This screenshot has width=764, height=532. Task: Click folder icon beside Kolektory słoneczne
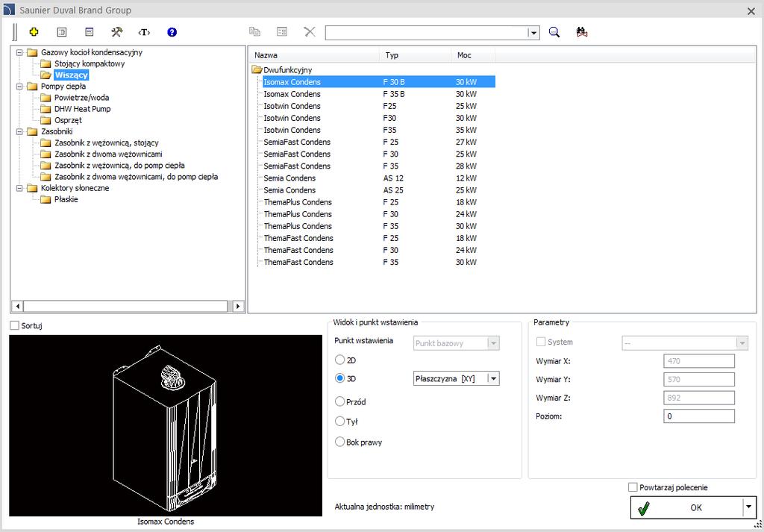coord(33,188)
